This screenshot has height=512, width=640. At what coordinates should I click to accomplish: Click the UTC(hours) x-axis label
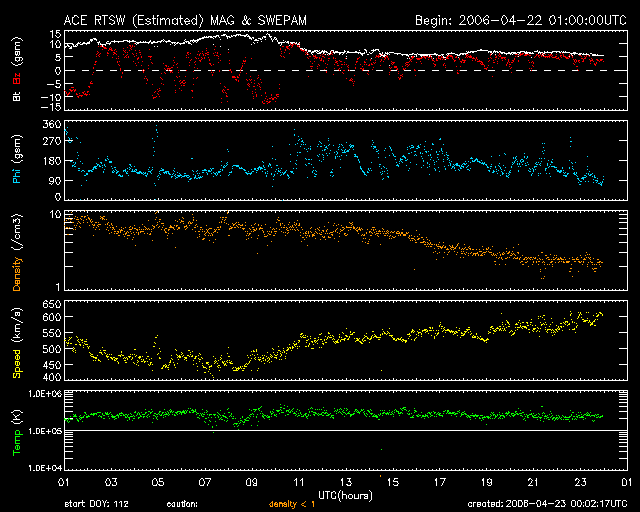tap(346, 494)
